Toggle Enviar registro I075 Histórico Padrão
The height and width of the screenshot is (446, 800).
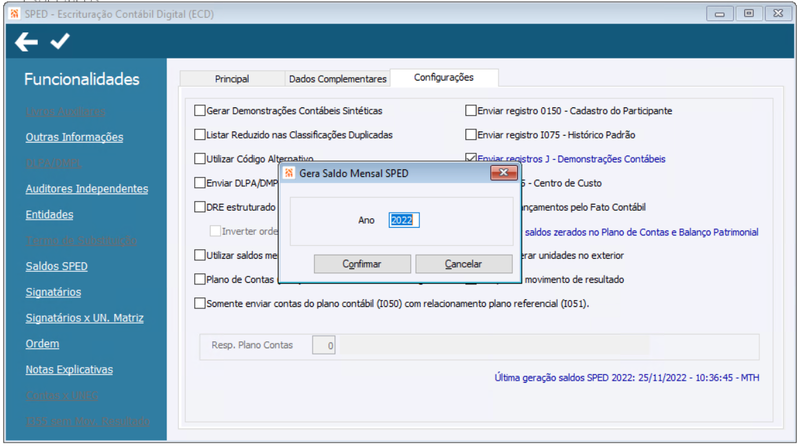tap(471, 135)
